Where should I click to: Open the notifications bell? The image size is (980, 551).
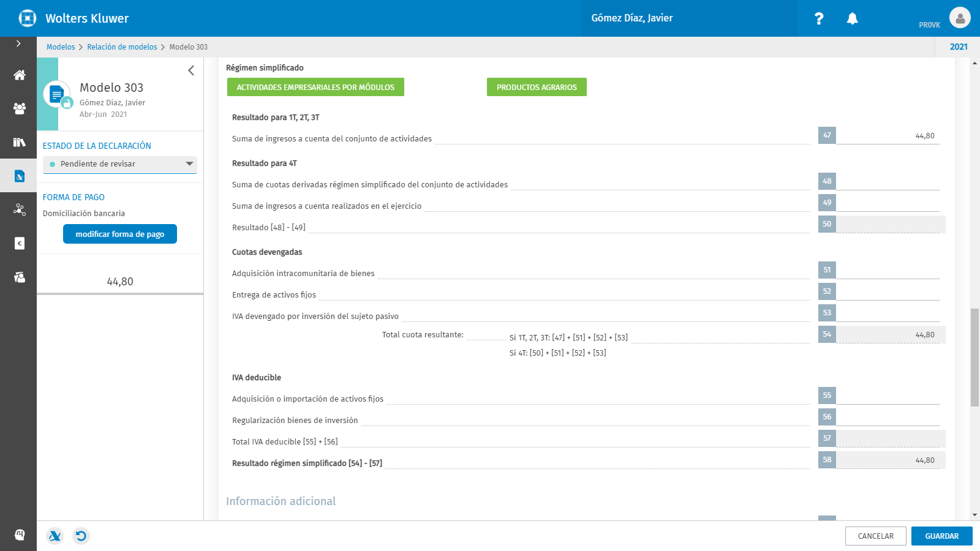pyautogui.click(x=852, y=18)
